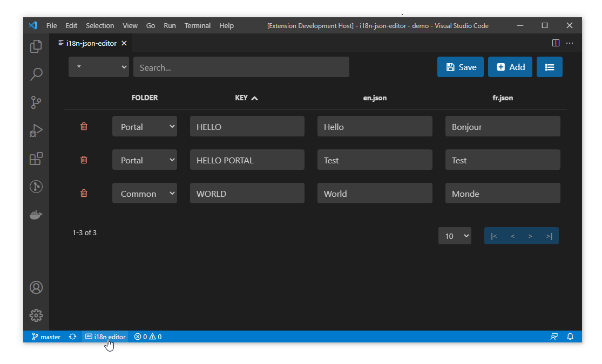Click the sync changes icon in the status bar
The width and height of the screenshot is (602, 364).
[x=72, y=336]
